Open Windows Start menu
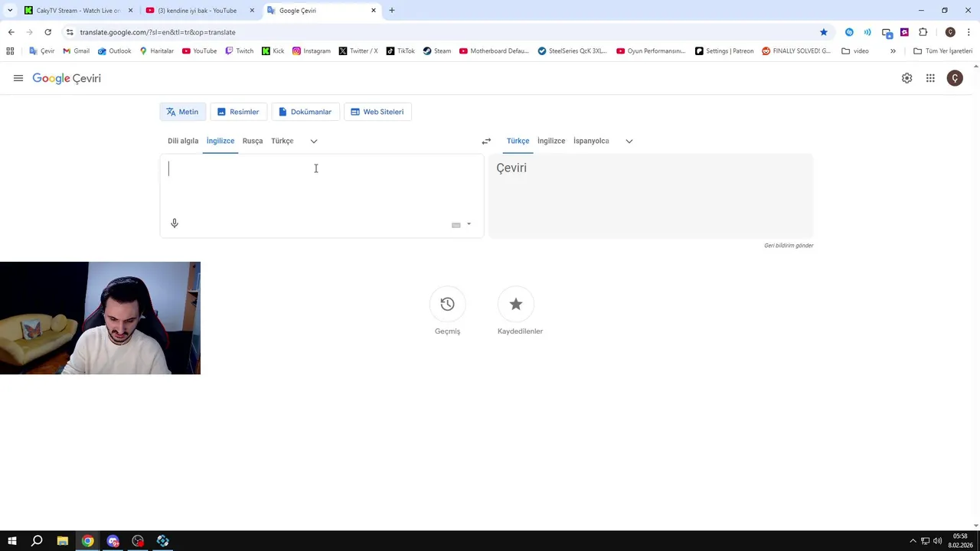The width and height of the screenshot is (980, 551). click(x=12, y=541)
